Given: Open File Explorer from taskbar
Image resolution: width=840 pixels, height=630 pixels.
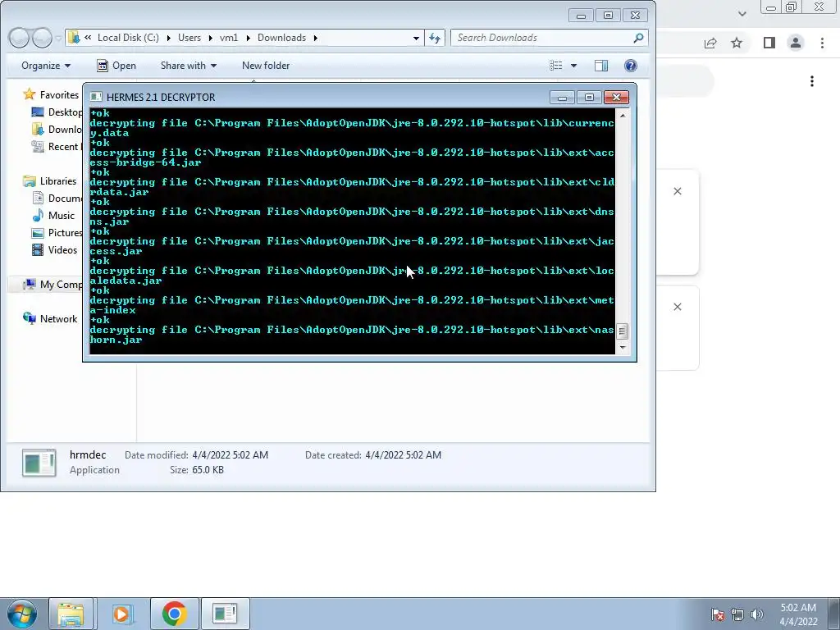Looking at the screenshot, I should (71, 614).
